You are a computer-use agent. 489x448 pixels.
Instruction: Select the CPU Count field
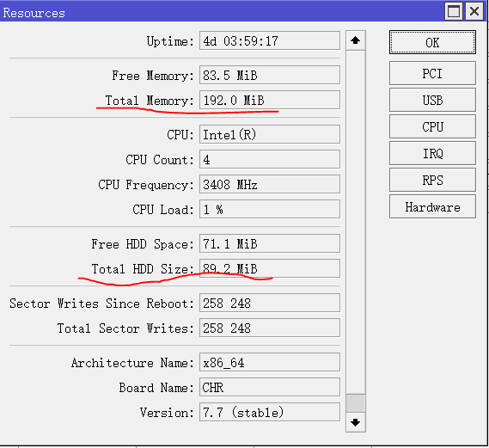pos(270,159)
